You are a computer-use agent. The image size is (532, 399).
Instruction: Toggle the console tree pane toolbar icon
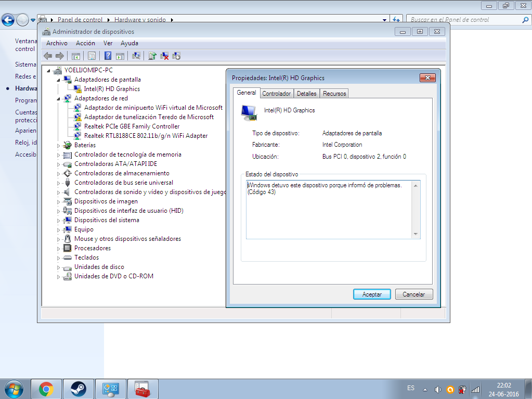coord(76,56)
